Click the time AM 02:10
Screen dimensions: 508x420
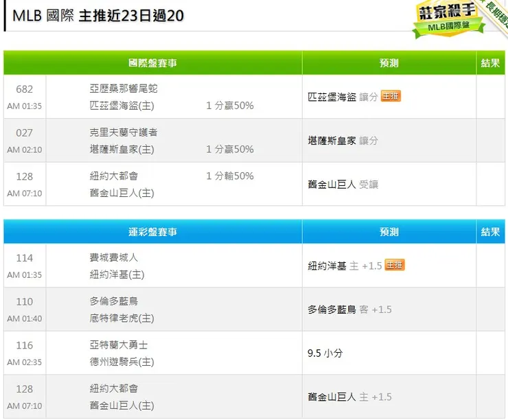pyautogui.click(x=24, y=150)
